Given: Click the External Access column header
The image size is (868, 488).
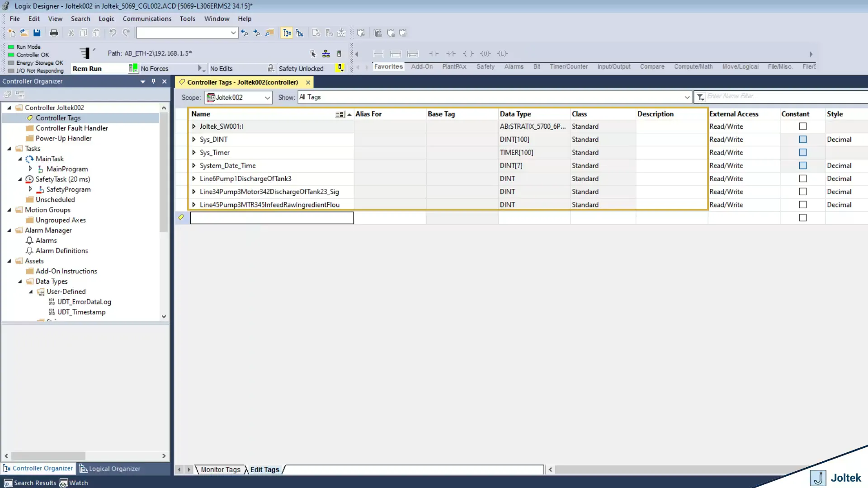Looking at the screenshot, I should 744,114.
